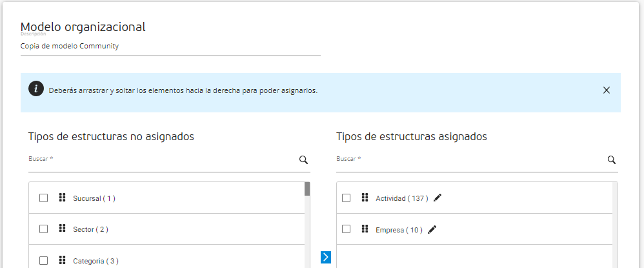
Task: Edit the Empresa structure type
Action: coord(432,229)
